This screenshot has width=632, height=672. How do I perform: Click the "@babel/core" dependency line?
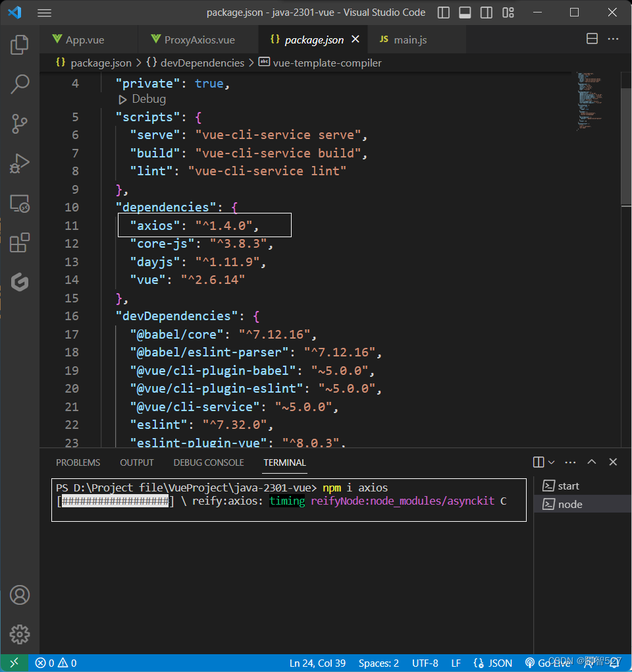point(223,334)
